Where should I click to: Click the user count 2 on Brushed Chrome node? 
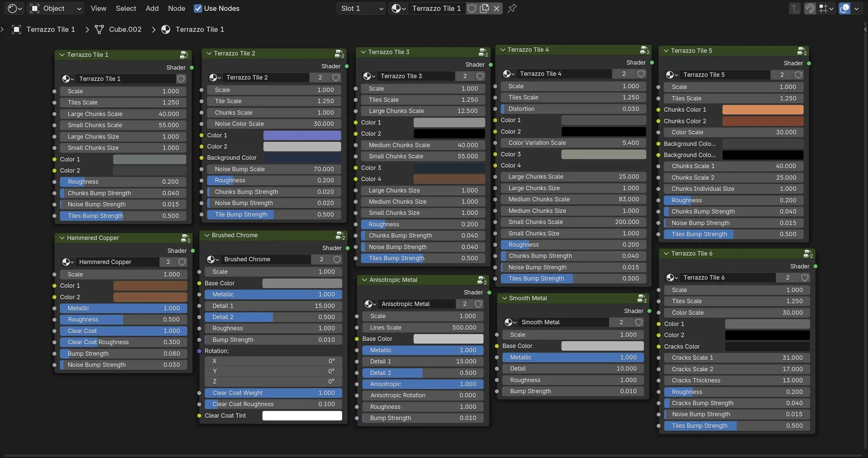click(322, 260)
